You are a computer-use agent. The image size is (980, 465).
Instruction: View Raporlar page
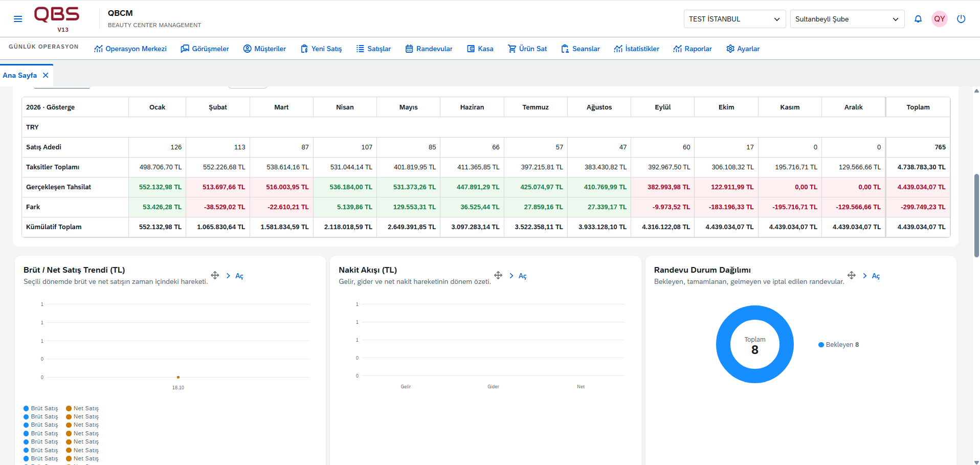pos(693,49)
